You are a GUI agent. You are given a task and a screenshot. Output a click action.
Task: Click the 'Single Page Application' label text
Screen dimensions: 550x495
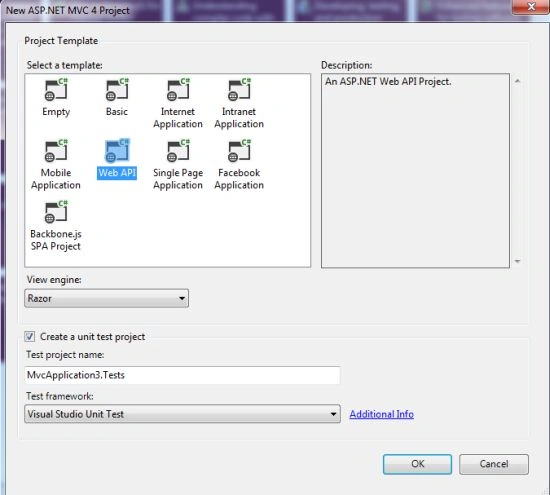pos(178,179)
